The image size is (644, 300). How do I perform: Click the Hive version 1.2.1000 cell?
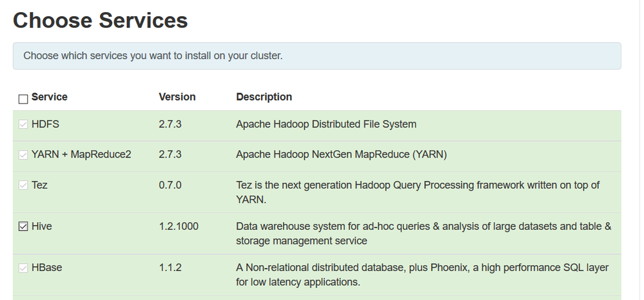[x=179, y=227]
